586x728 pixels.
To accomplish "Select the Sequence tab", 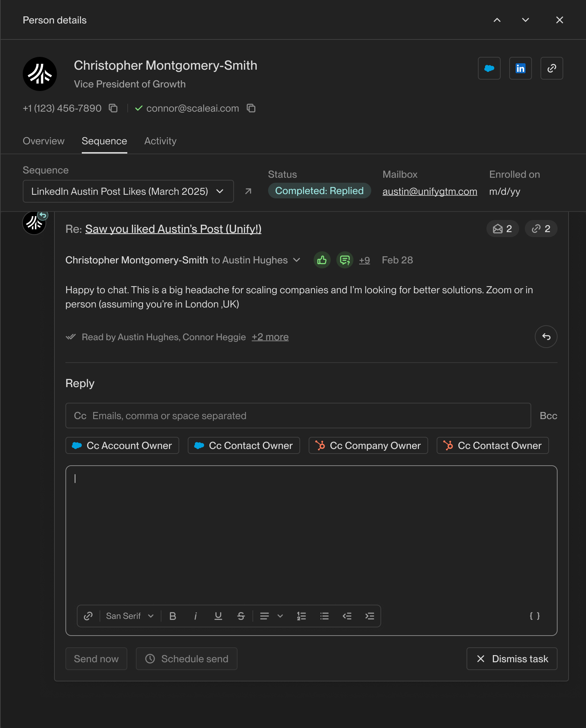I will click(105, 141).
